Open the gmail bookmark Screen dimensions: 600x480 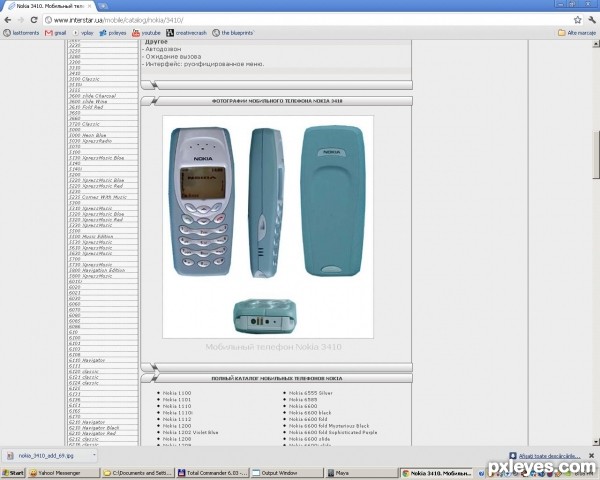56,33
